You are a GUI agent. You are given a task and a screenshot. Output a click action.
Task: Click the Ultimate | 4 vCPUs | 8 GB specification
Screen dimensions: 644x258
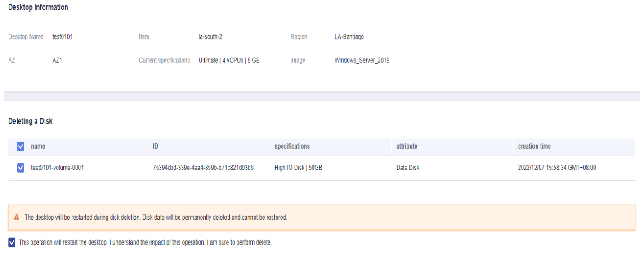229,60
